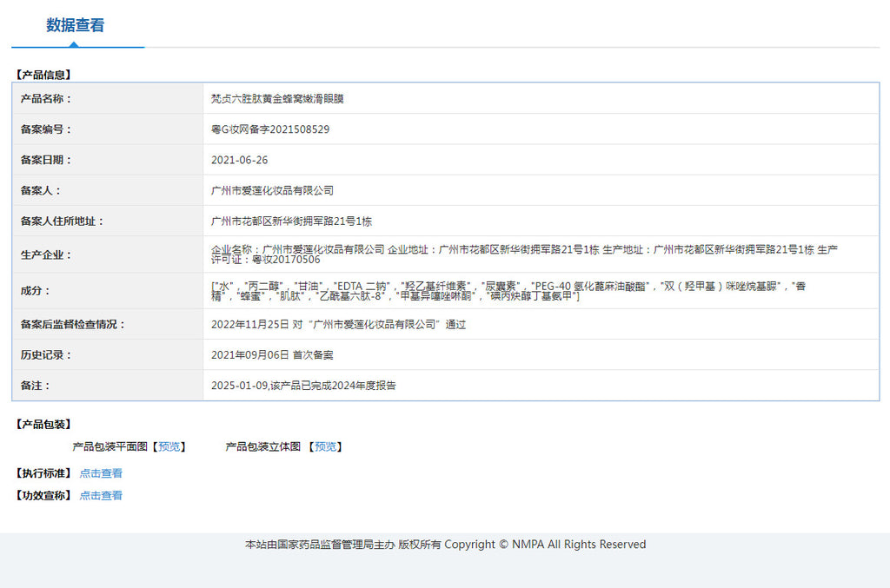
Task: Click the 备案人 value 广州市爱莲化妆品有限公司
Action: (x=272, y=190)
